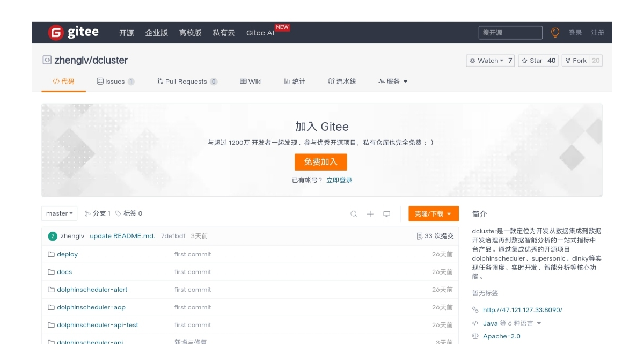Click the repository code icon beside zhenglv/dcluster
644x362 pixels.
pos(47,60)
